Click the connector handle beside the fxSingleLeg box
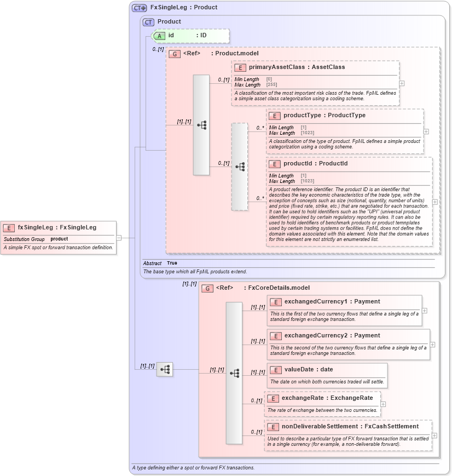 click(x=118, y=237)
